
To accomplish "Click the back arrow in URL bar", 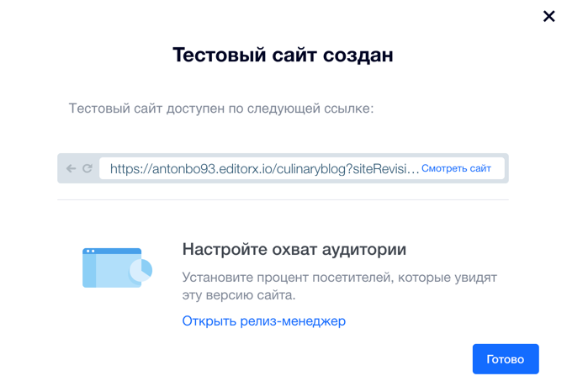I will (72, 168).
